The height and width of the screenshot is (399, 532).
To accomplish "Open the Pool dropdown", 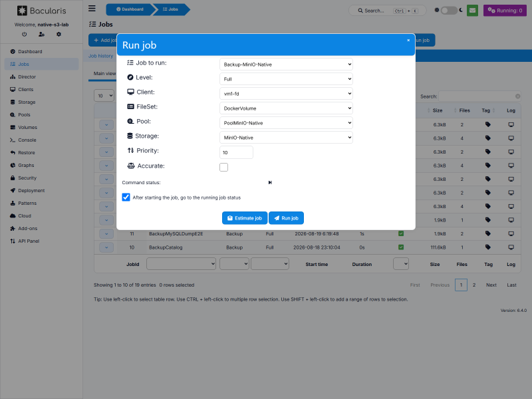I will 286,123.
